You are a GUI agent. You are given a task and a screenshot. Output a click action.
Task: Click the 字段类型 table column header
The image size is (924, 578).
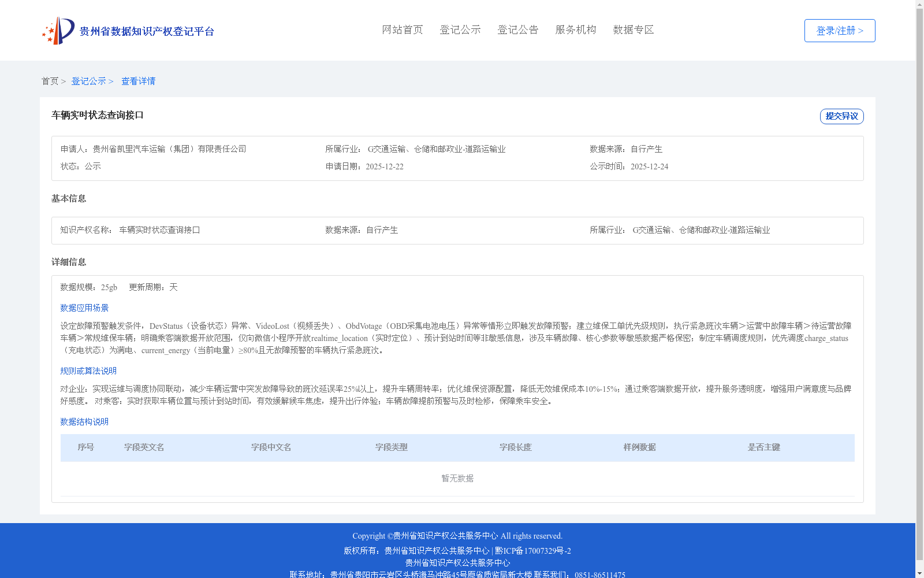(392, 447)
